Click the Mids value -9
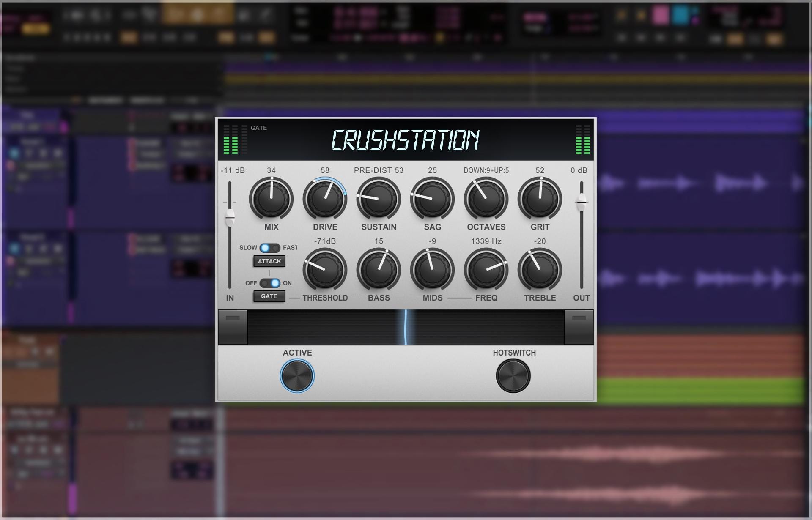The width and height of the screenshot is (812, 520). coord(432,241)
